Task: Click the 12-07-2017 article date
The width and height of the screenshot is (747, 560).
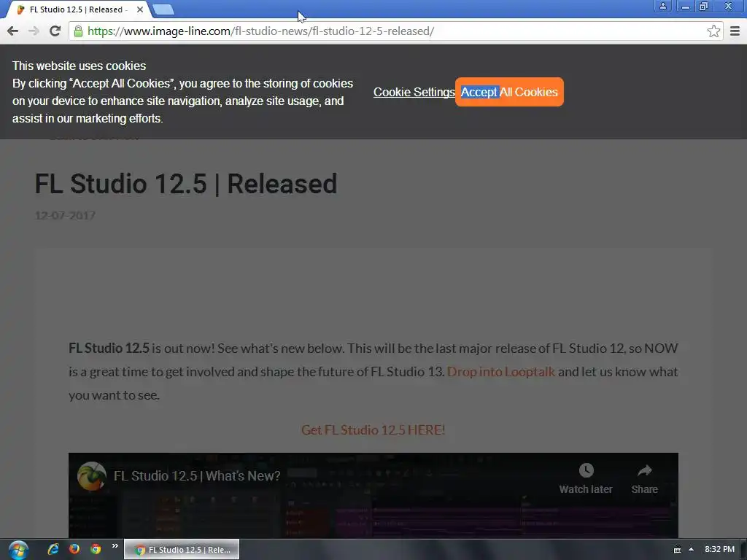Action: pyautogui.click(x=65, y=216)
